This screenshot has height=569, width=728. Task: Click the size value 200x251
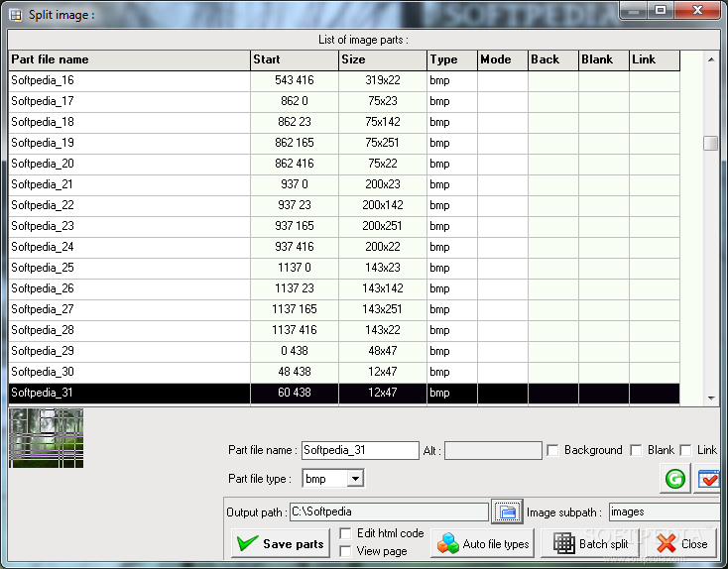point(383,226)
